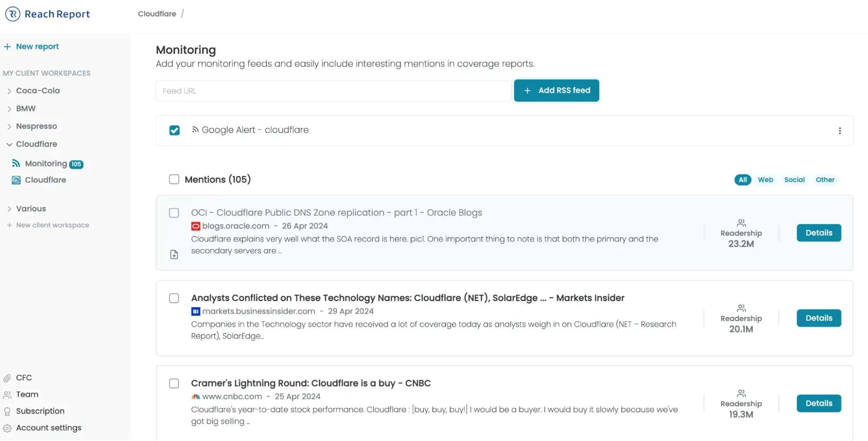Expand the Nespresso workspace chevron
This screenshot has height=441, width=868.
tap(9, 127)
